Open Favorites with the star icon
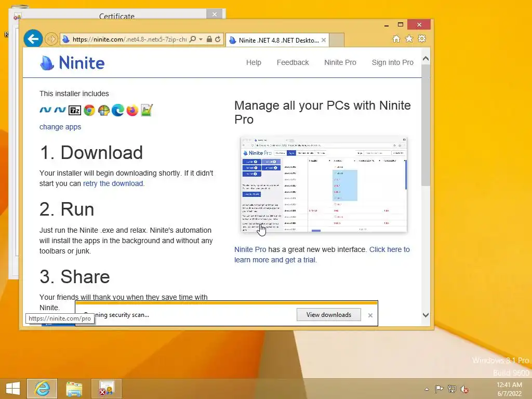The image size is (532, 399). [409, 38]
